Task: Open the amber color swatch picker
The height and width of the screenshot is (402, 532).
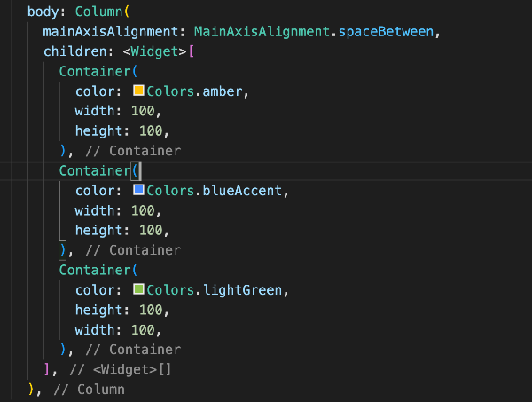Action: (x=138, y=91)
